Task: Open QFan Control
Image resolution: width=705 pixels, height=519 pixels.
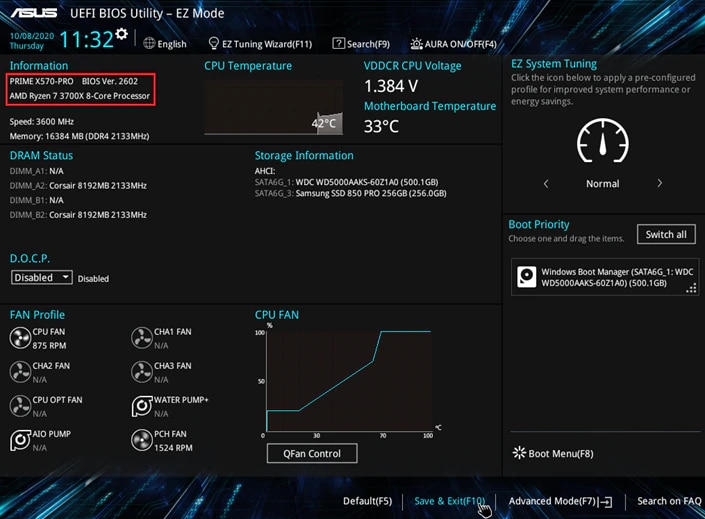Action: tap(312, 453)
